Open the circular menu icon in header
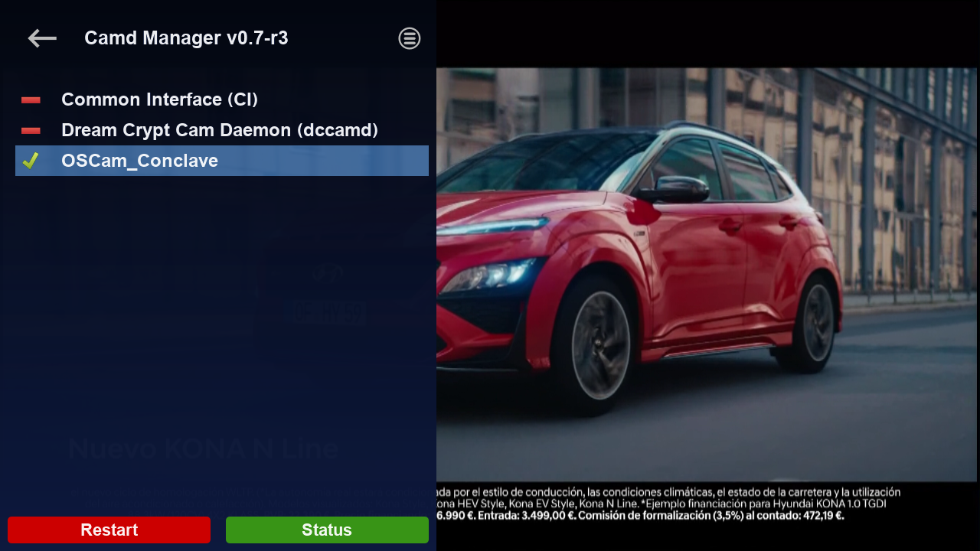 click(x=410, y=38)
